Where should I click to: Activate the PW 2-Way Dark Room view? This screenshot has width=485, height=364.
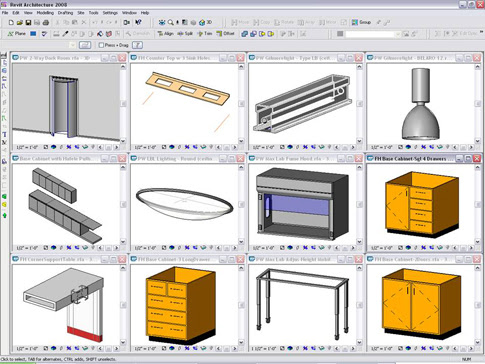click(66, 103)
